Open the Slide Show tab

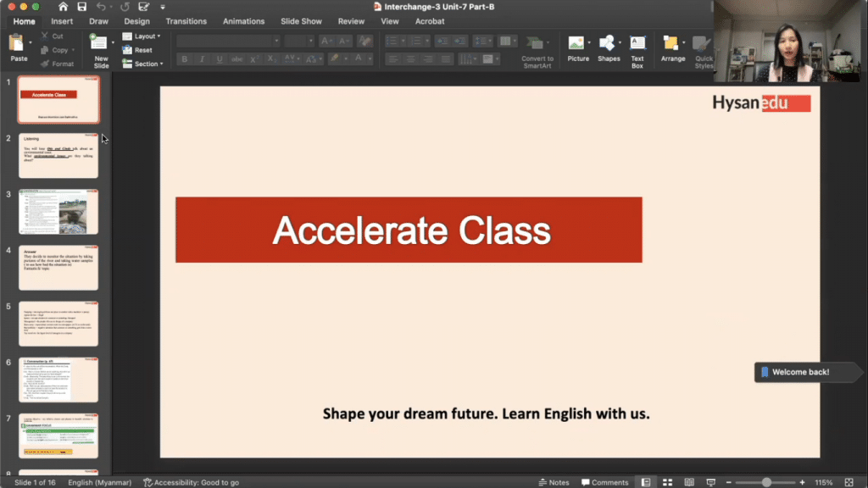point(301,21)
